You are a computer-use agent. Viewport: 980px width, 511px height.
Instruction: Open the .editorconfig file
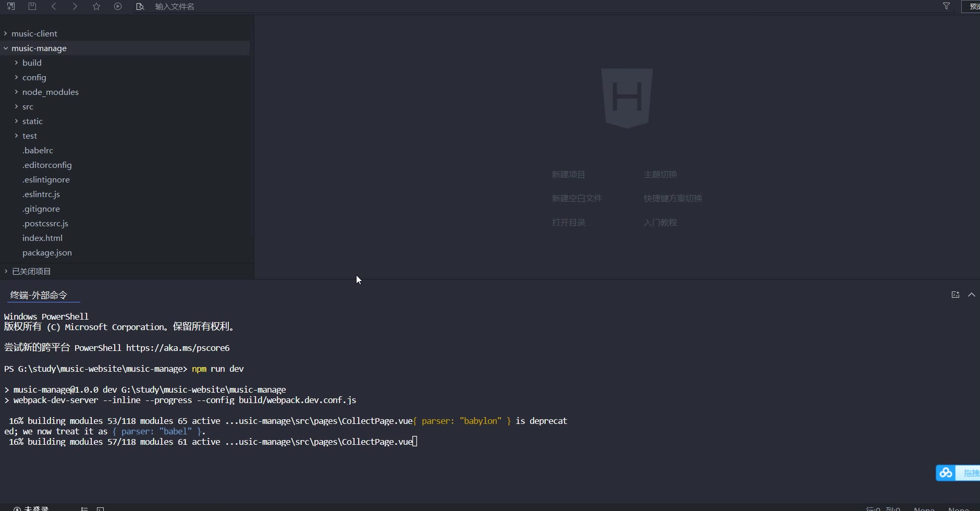tap(47, 165)
